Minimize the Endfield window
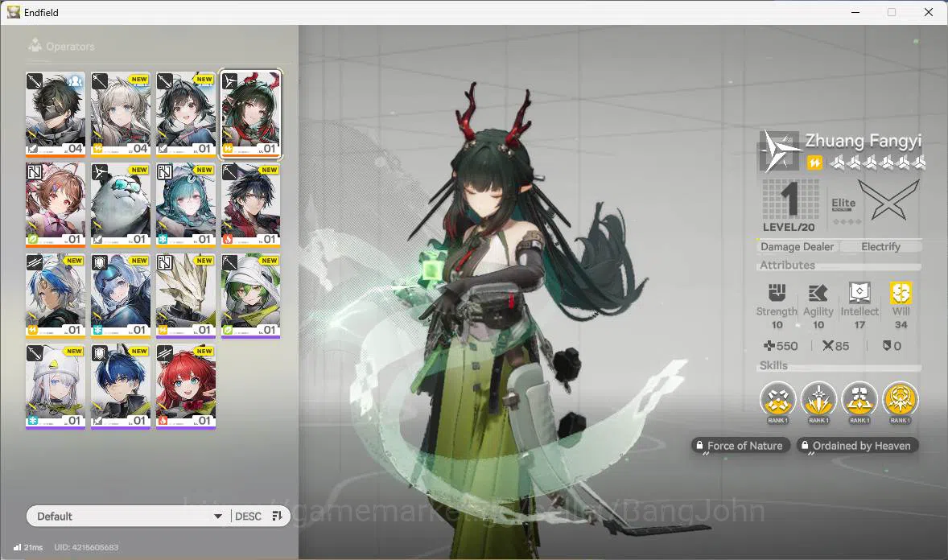948x560 pixels. tap(855, 12)
